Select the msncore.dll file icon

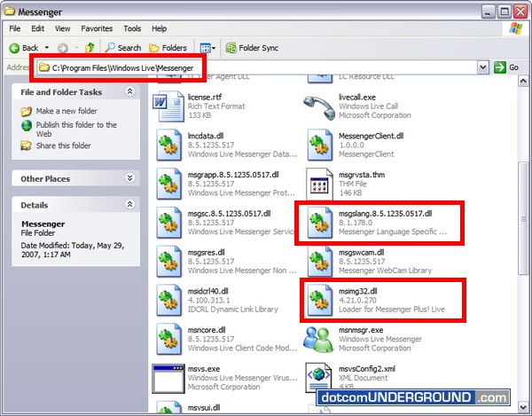pyautogui.click(x=168, y=339)
